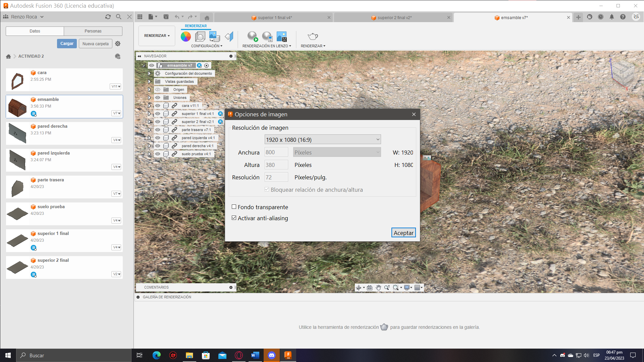Click the Decal image icon
Screen dimensions: 644x362
pos(214,37)
